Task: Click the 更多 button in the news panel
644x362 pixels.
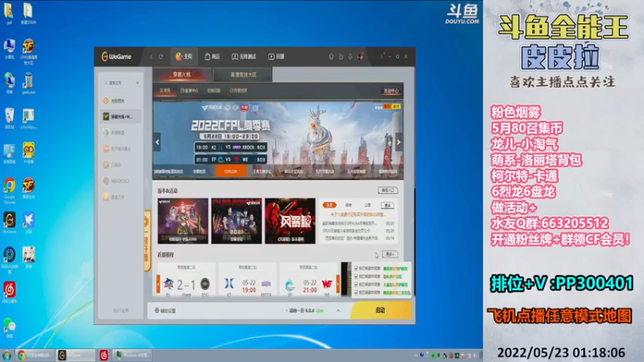Action: pyautogui.click(x=387, y=205)
